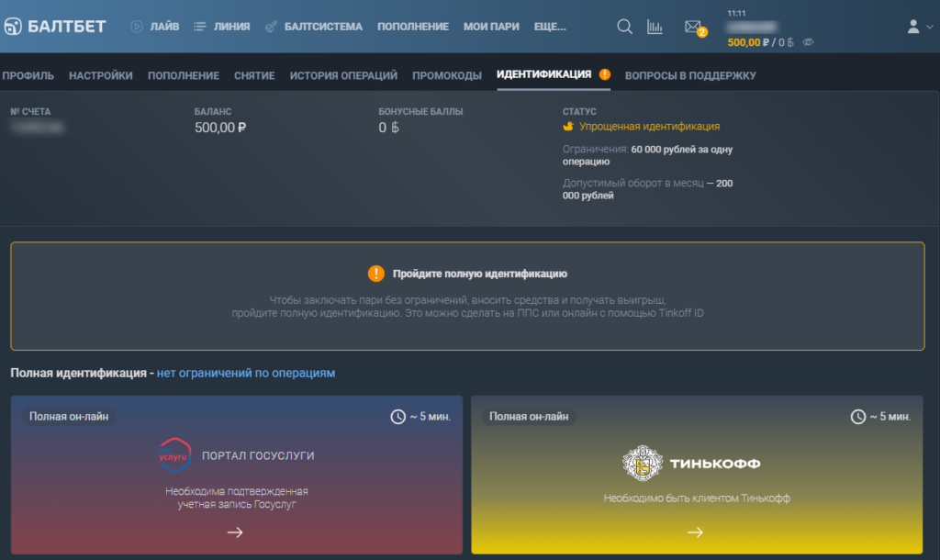Screen dimensions: 940x560
Task: Click the warning icon in identification banner
Action: tap(375, 274)
